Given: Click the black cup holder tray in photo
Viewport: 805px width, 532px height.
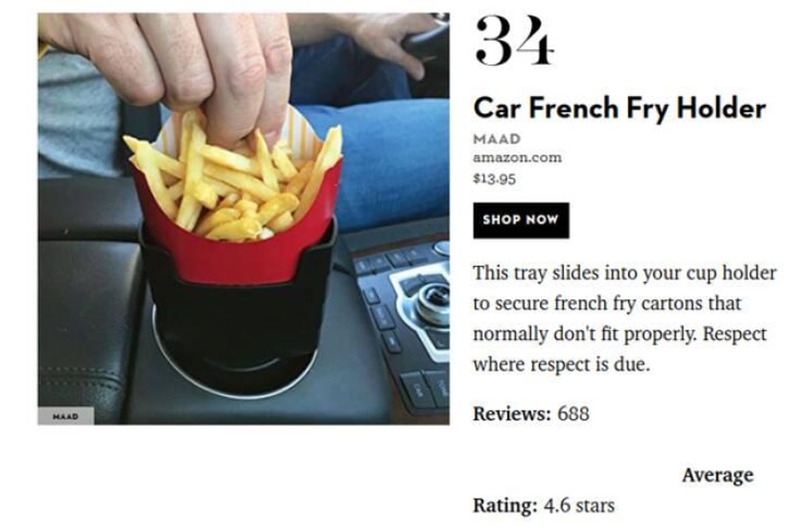Looking at the screenshot, I should pyautogui.click(x=238, y=322).
